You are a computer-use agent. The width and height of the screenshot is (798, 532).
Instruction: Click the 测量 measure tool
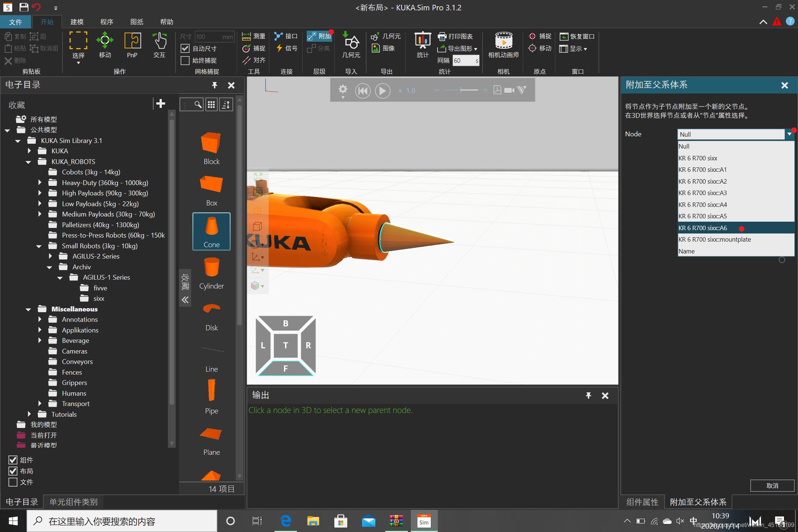(x=254, y=36)
